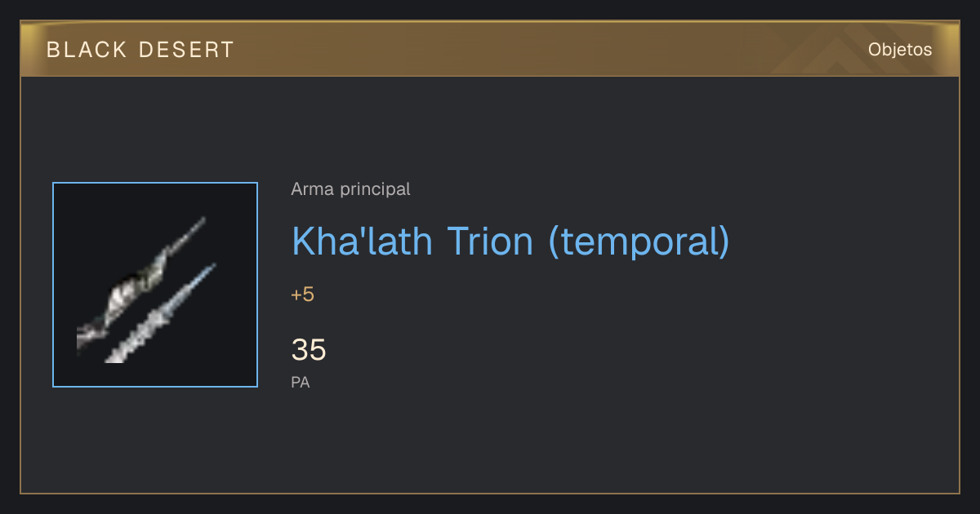Click the Arma principal category label

click(350, 189)
